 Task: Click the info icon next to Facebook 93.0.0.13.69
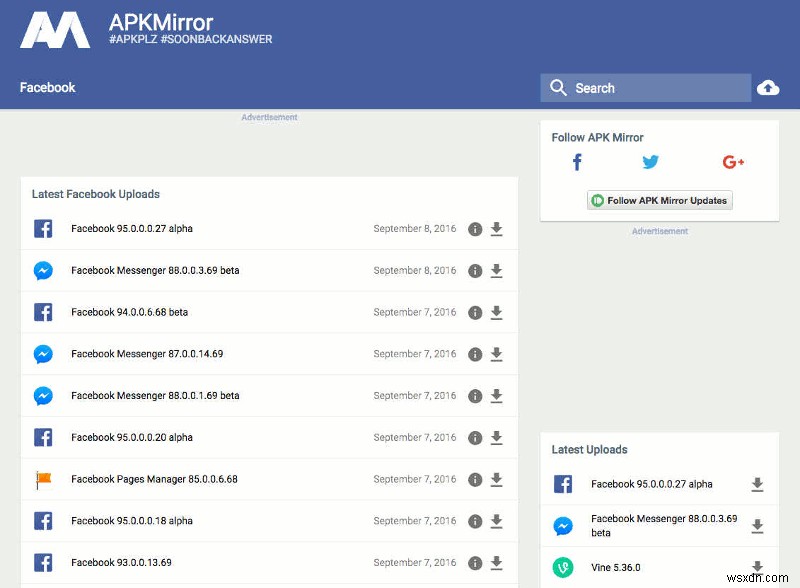coord(475,562)
